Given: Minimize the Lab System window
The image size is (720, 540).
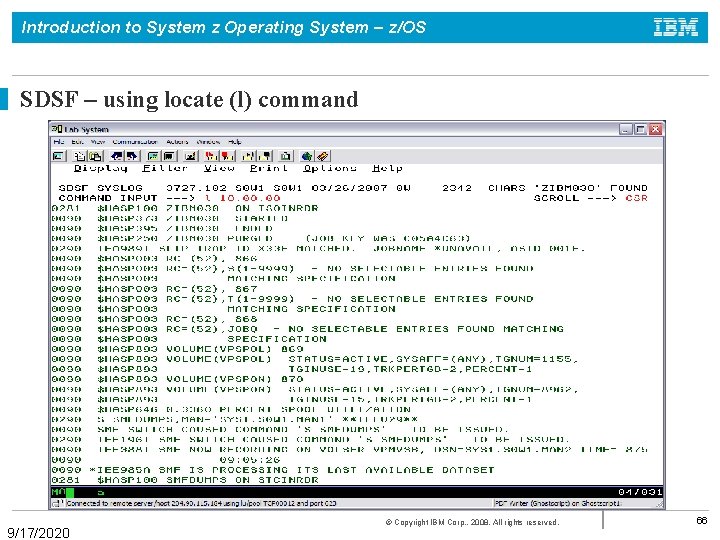Looking at the screenshot, I should (x=625, y=129).
